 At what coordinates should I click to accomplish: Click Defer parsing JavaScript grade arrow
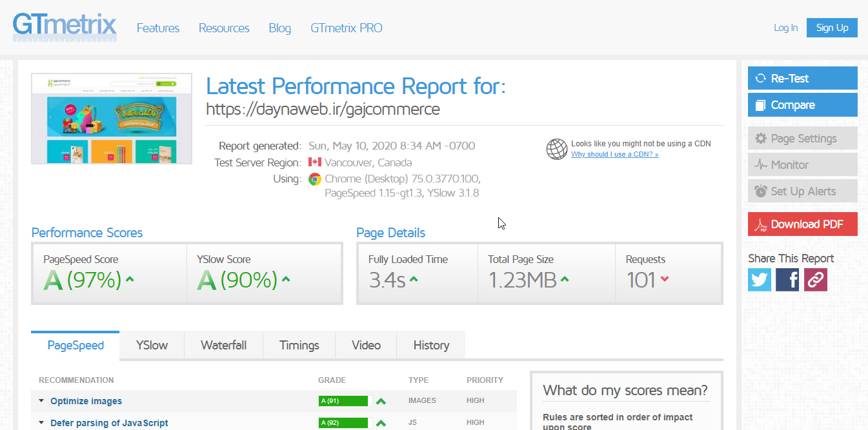point(381,423)
